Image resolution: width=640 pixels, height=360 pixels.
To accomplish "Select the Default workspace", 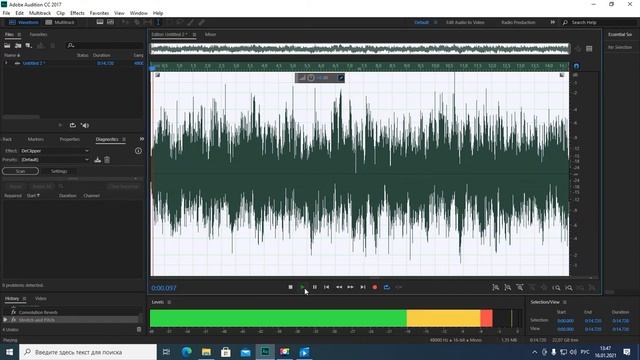I will [x=422, y=22].
